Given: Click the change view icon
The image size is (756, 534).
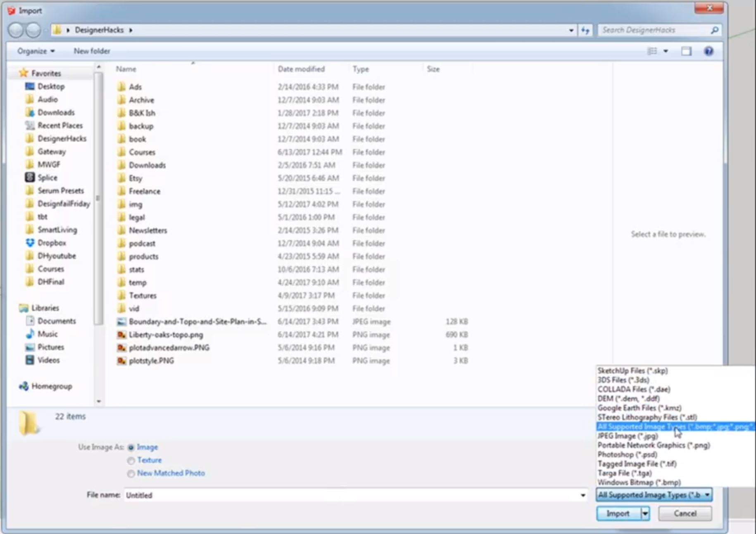Looking at the screenshot, I should [x=652, y=51].
